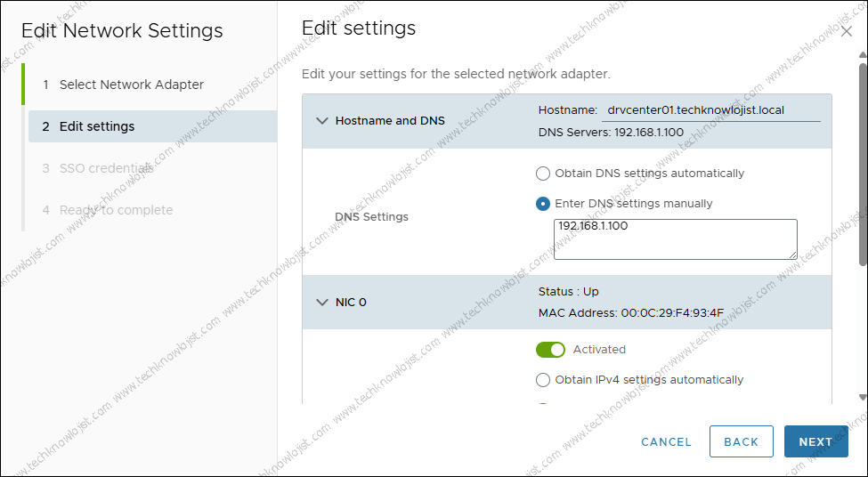Image resolution: width=868 pixels, height=477 pixels.
Task: Click the Hostname input field
Action: click(x=710, y=109)
